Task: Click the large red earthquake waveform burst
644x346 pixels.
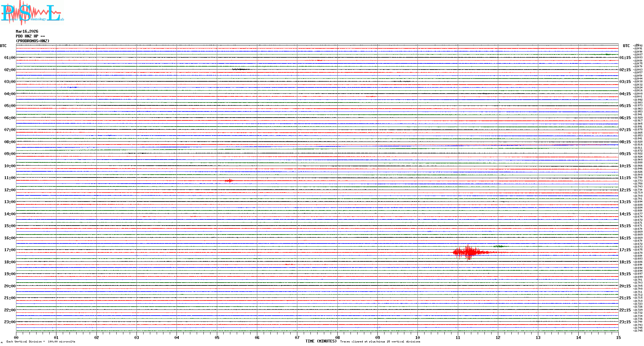Action: (468, 252)
